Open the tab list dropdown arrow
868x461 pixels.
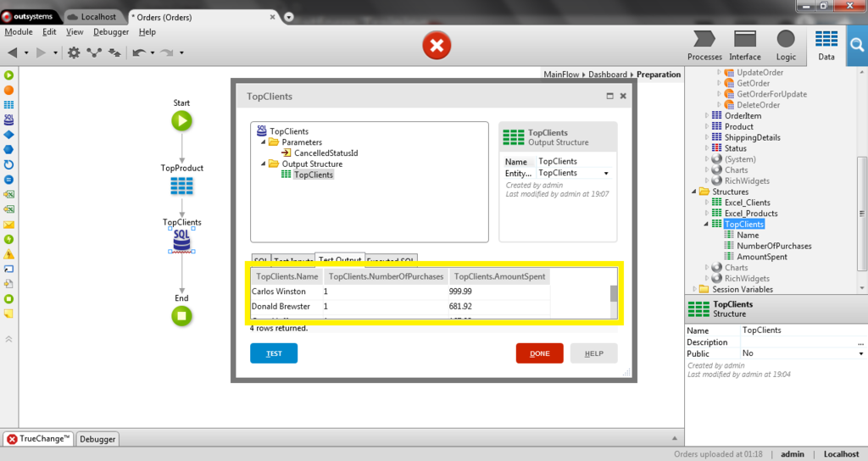click(x=288, y=17)
